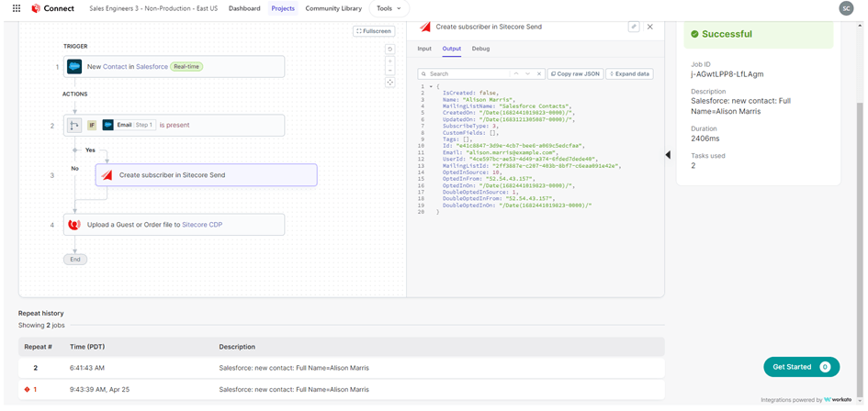Open the SC user avatar menu
Image resolution: width=868 pixels, height=411 pixels.
click(846, 8)
